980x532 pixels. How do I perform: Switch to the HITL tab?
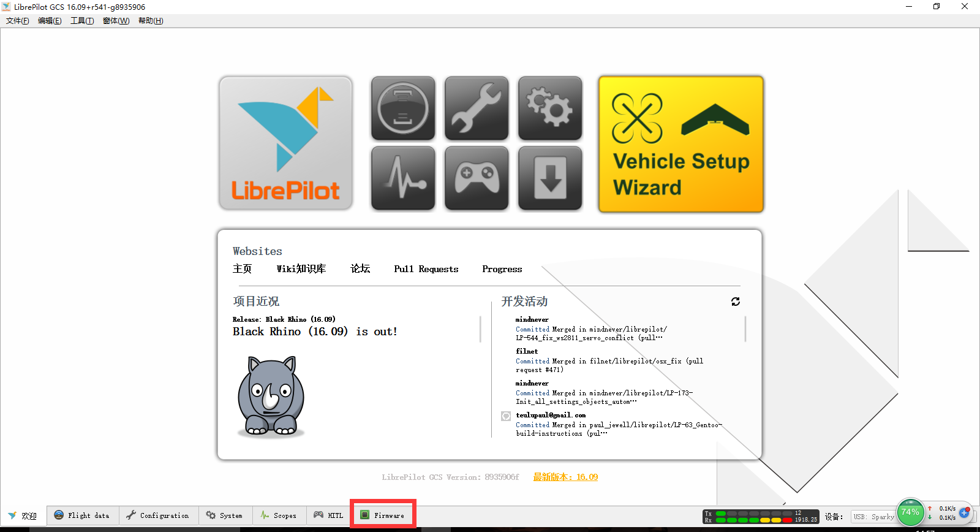click(328, 515)
